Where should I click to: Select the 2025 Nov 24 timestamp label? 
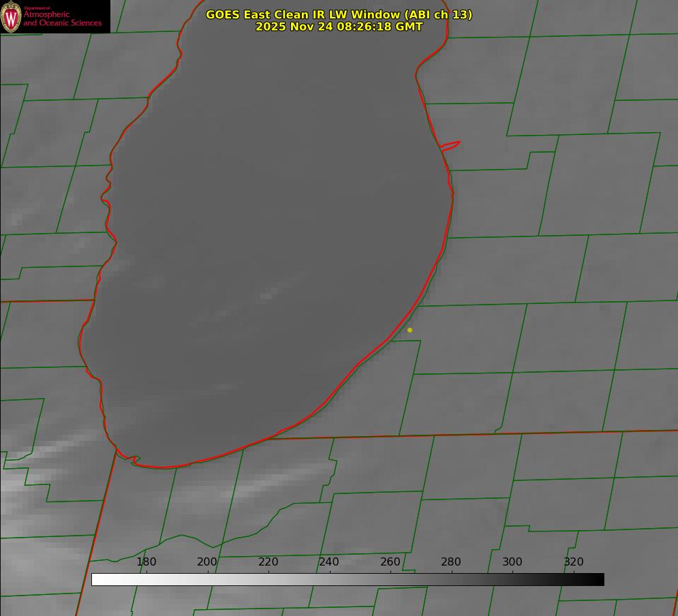coord(339,27)
